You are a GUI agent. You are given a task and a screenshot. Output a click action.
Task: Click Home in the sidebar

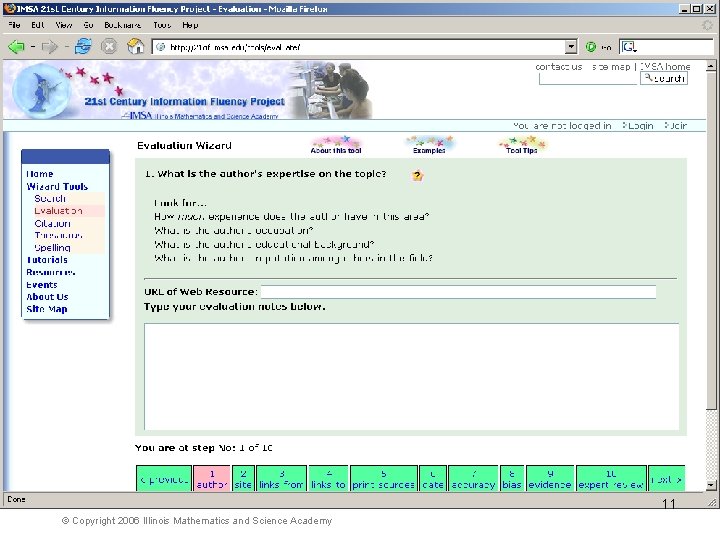pyautogui.click(x=39, y=174)
